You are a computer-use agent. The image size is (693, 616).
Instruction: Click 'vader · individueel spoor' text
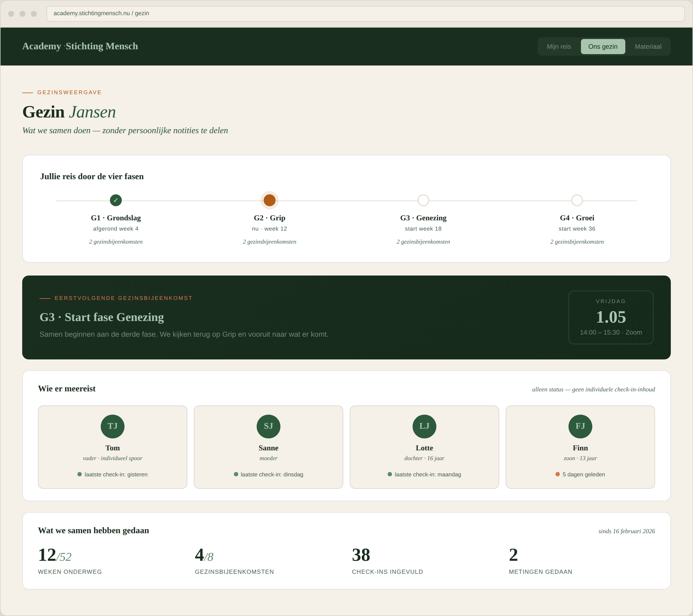(113, 458)
